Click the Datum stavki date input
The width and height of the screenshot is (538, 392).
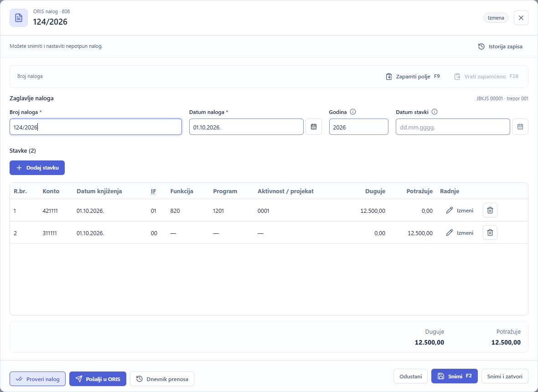(453, 127)
